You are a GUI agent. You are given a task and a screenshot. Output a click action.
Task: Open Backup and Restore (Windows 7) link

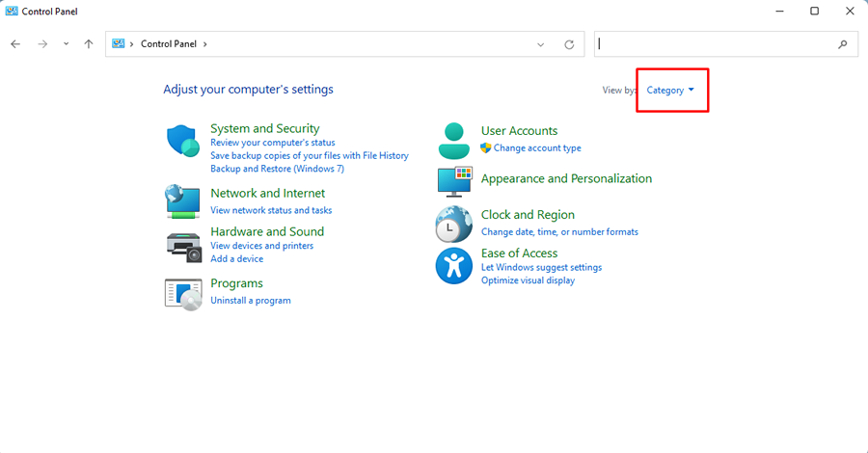pos(277,169)
